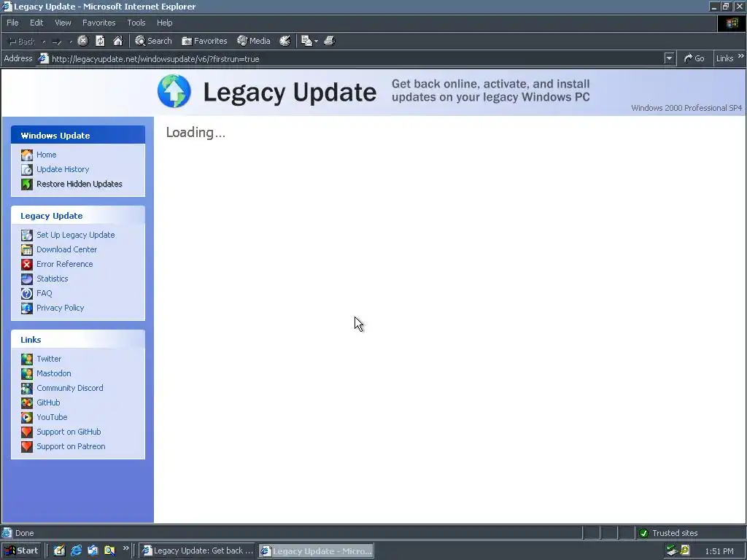Image resolution: width=747 pixels, height=560 pixels.
Task: Click the Restore Hidden Updates icon
Action: [x=27, y=184]
